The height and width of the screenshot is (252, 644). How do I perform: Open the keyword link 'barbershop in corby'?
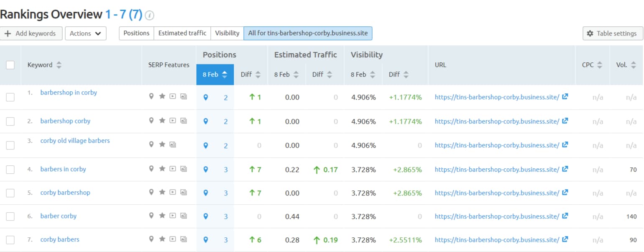(69, 93)
